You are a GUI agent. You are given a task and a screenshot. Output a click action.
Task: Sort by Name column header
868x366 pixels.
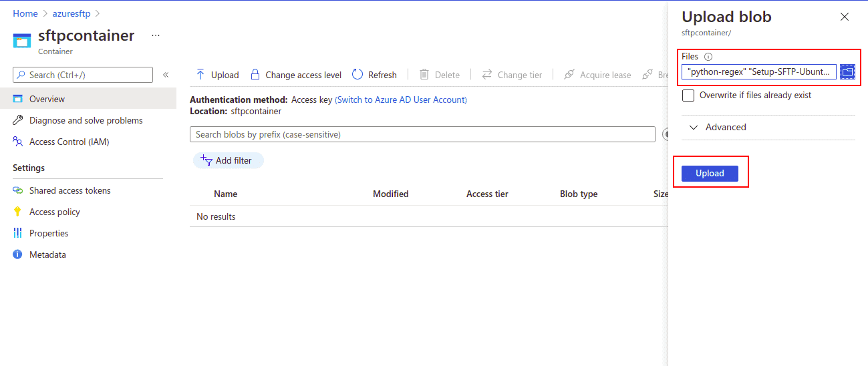[225, 194]
